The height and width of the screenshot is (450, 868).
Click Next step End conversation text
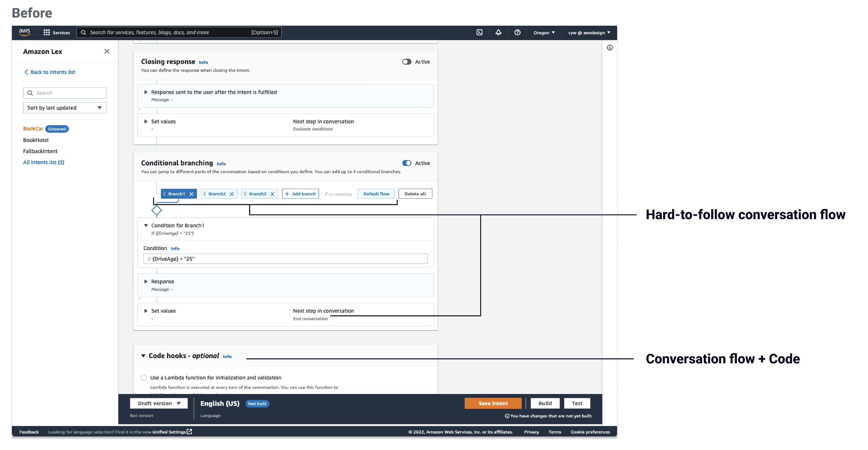[x=310, y=319]
